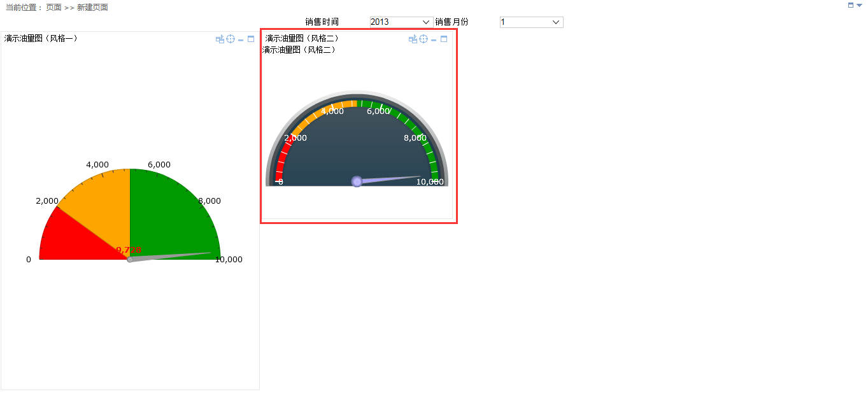Image resolution: width=868 pixels, height=394 pixels.
Task: Click the page window icon top right
Action: (x=851, y=5)
